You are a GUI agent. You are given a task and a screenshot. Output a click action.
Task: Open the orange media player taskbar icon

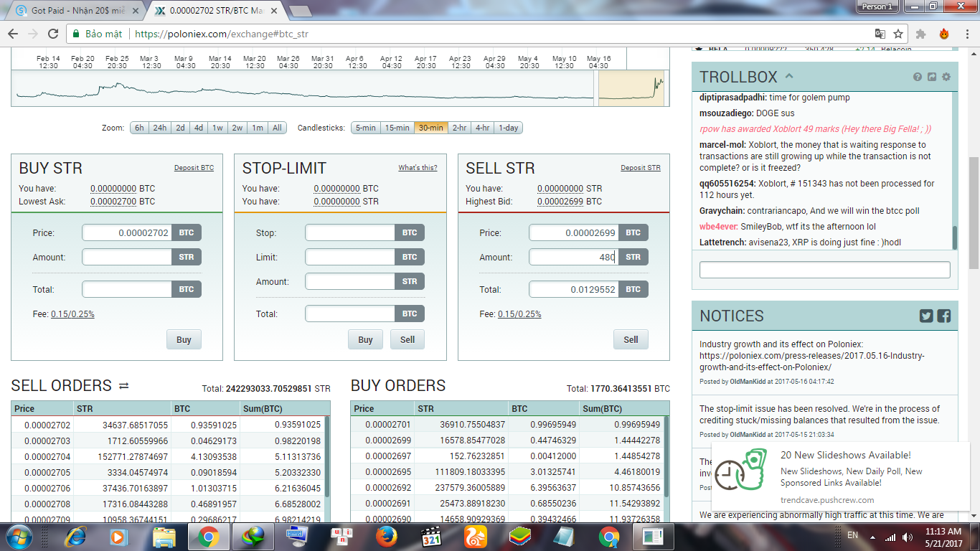[x=120, y=536]
